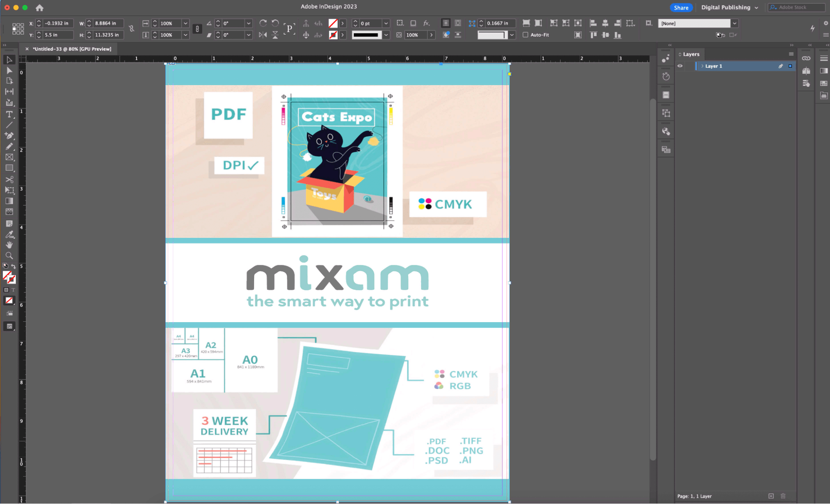Image resolution: width=830 pixels, height=504 pixels.
Task: Select the Hand tool
Action: [x=9, y=245]
